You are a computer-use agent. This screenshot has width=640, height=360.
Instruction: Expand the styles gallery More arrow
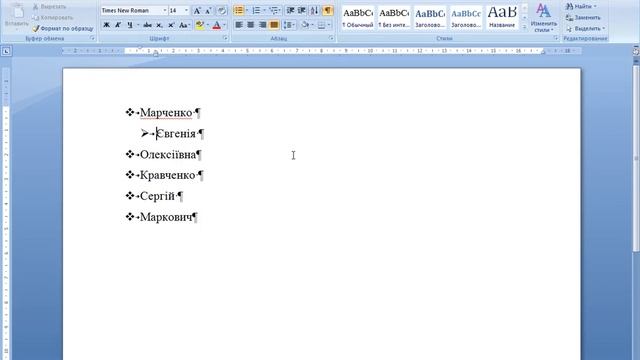[x=524, y=27]
